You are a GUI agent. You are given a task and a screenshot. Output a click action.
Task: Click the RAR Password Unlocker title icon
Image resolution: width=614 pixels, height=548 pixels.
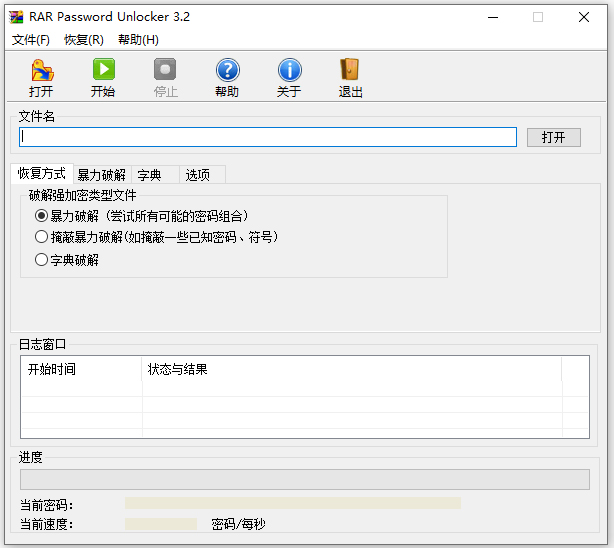pyautogui.click(x=16, y=17)
